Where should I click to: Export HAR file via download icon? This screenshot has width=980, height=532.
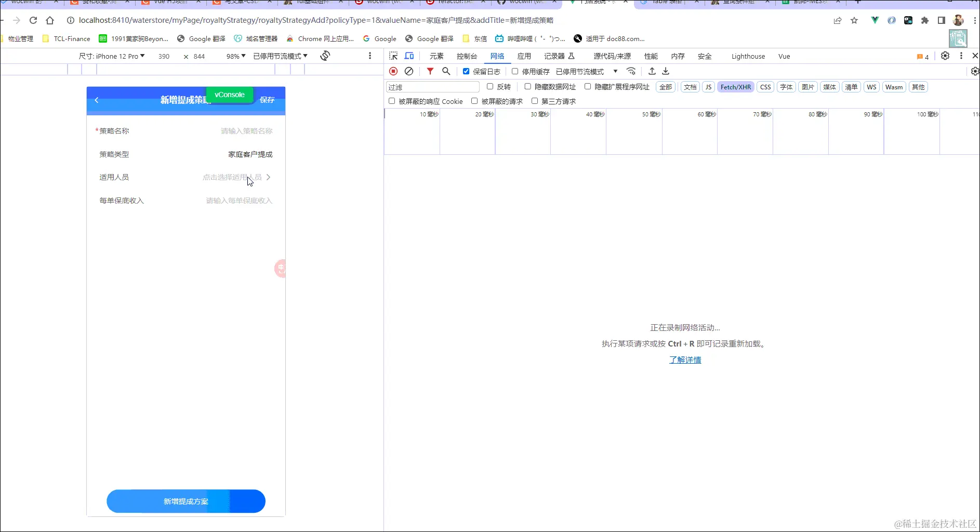pos(665,71)
